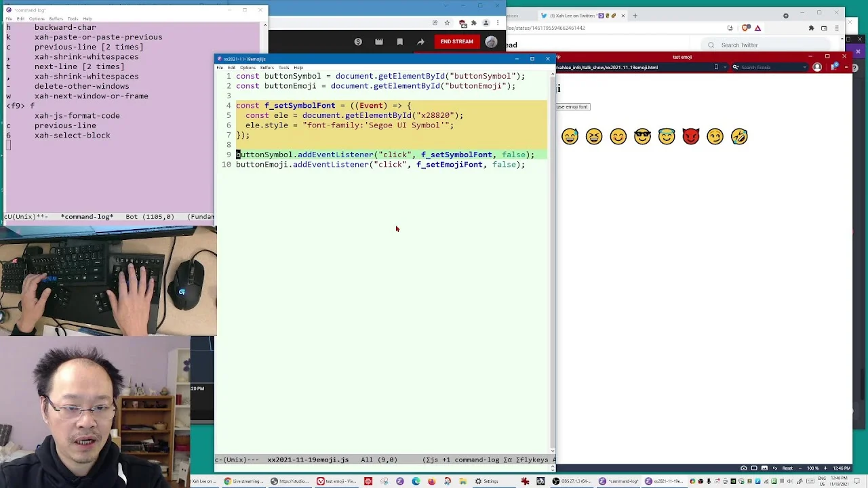Bookmark page with star icon in Chrome

click(447, 23)
